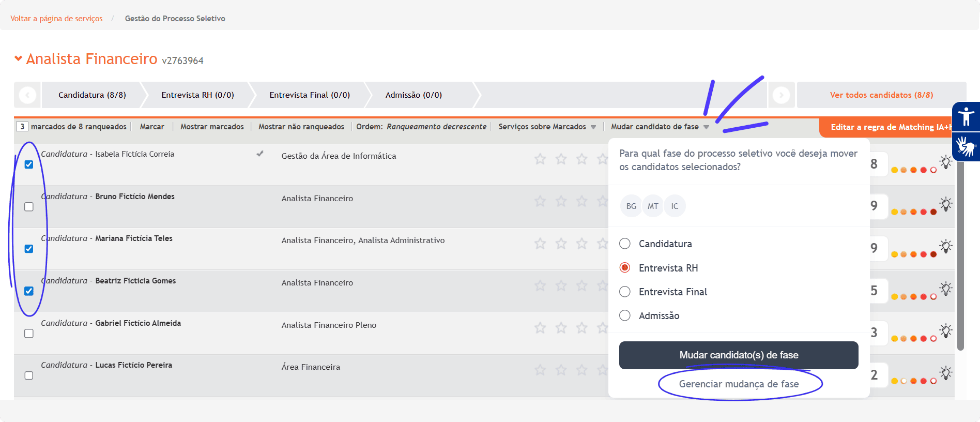This screenshot has height=422, width=980.
Task: Click lightbulb icon in Gabriel Fictício Almeida row
Action: coord(945,331)
